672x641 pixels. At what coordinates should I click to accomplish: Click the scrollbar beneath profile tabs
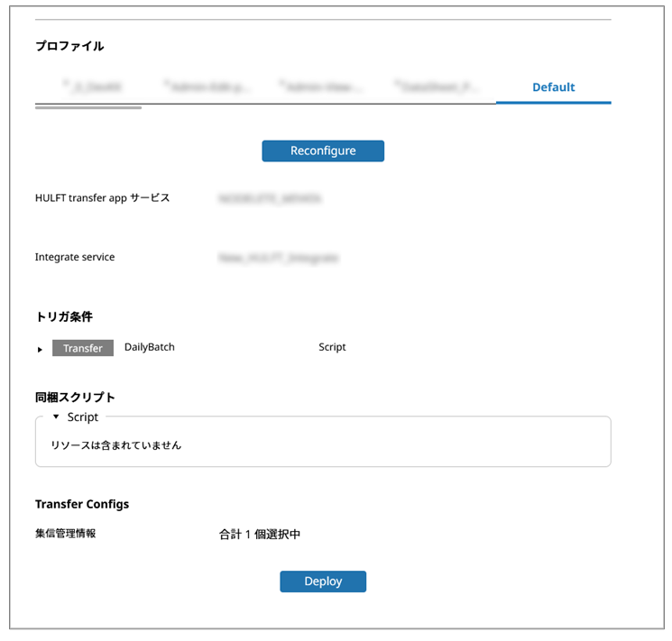click(x=88, y=107)
